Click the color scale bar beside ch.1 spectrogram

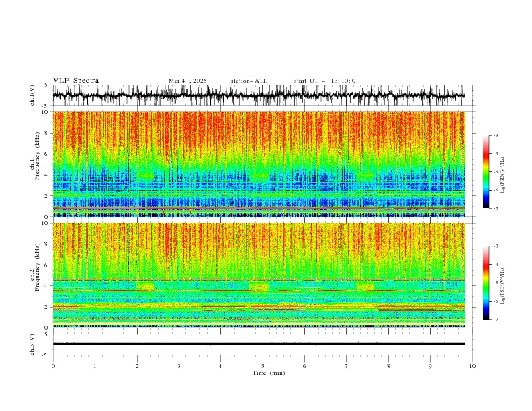[x=486, y=172]
